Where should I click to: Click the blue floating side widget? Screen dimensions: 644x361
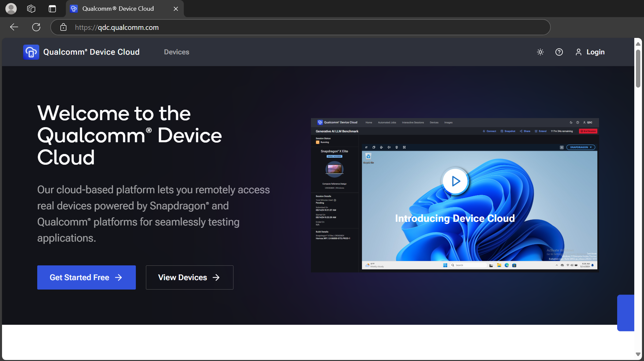click(x=626, y=313)
